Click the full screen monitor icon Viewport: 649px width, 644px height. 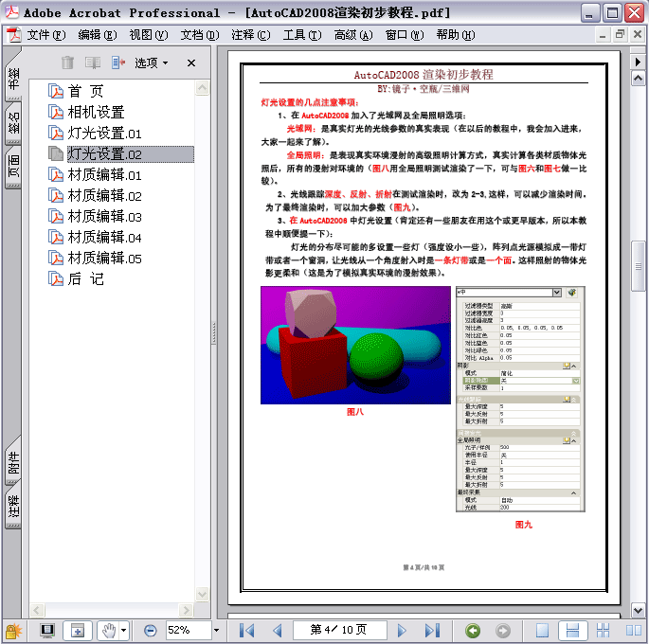pos(47,631)
